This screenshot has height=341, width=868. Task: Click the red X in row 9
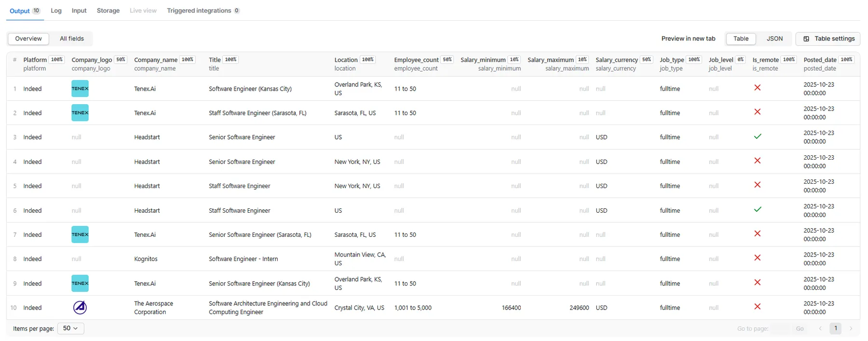pyautogui.click(x=758, y=282)
